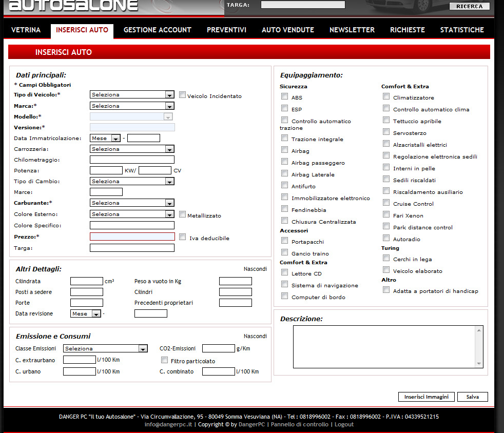Viewport: 504px width, 433px height.
Task: Click the Versione input field
Action: (x=132, y=127)
